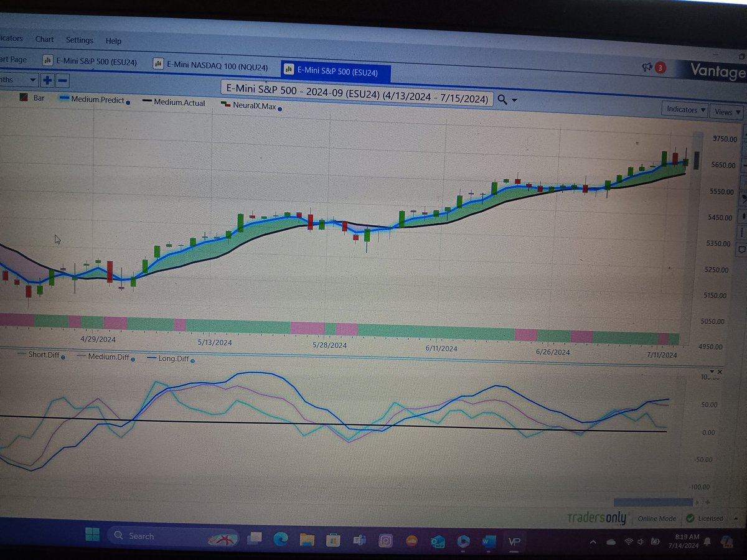Click the tradersonly logo link
The width and height of the screenshot is (747, 560).
[x=597, y=518]
